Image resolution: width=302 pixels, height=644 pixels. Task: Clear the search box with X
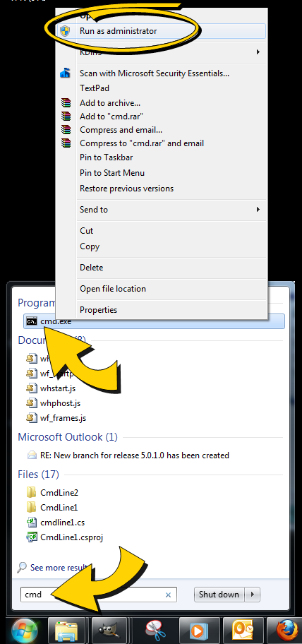(x=168, y=595)
